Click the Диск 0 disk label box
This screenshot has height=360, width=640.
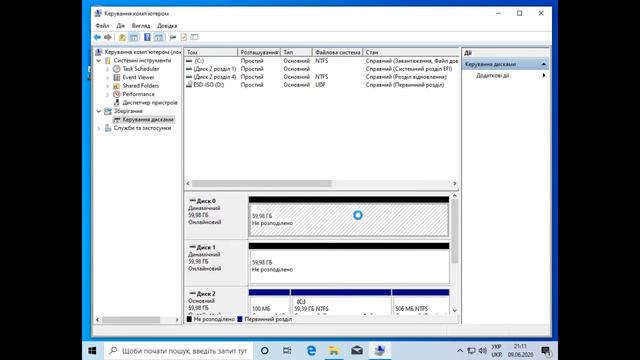pos(216,216)
